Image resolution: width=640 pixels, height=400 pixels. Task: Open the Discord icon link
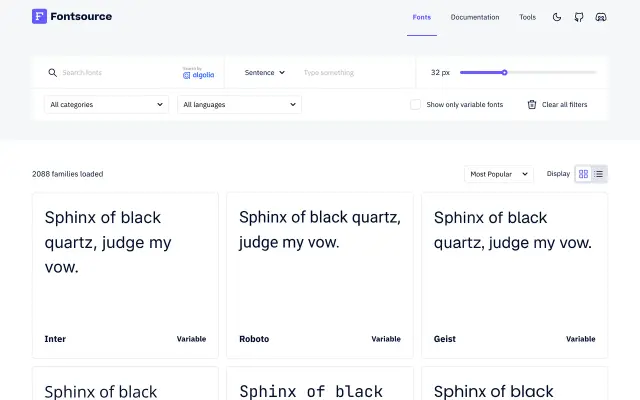tap(601, 17)
